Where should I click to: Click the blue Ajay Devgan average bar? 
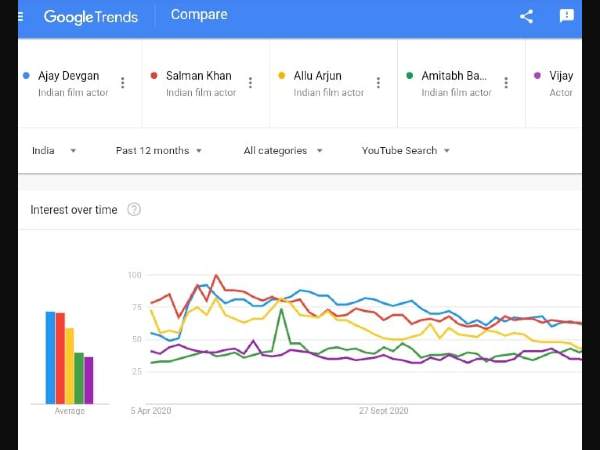point(51,358)
